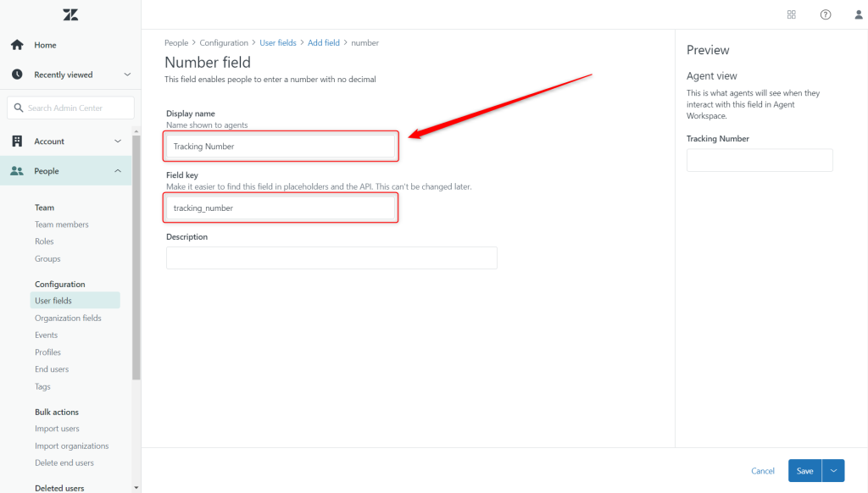
Task: Open the Zendesk products grid icon
Action: 792,14
